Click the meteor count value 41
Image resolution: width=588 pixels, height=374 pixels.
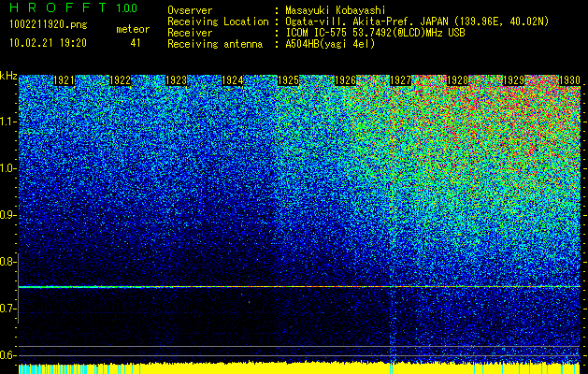point(136,43)
